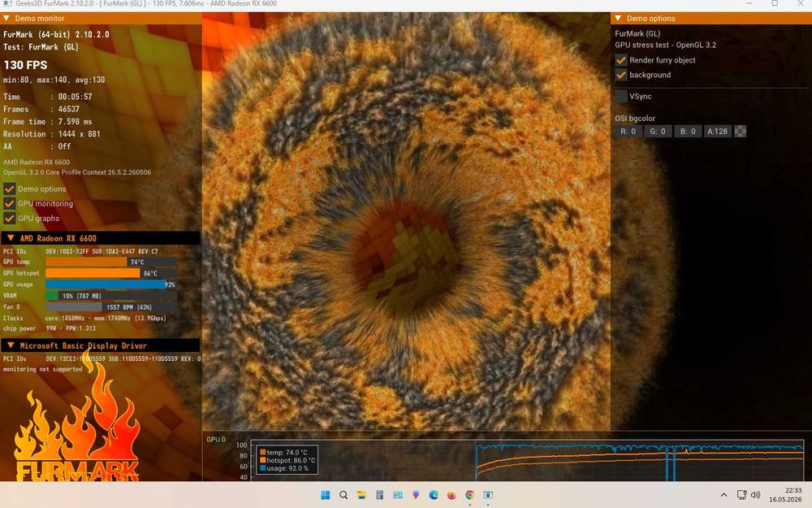This screenshot has height=508, width=812.
Task: Click the Time 00:05:57 value
Action: point(75,97)
